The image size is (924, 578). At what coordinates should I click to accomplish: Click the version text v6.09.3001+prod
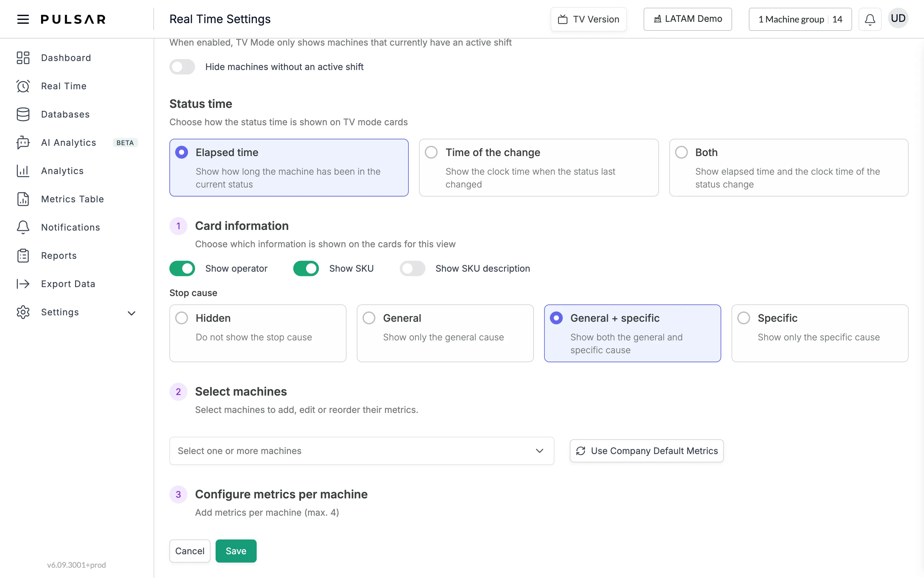[x=76, y=565]
